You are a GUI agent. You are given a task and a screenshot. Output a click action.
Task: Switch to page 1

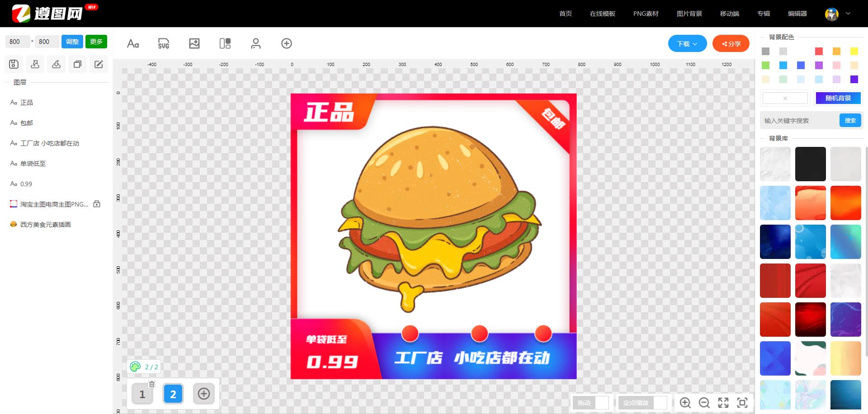[x=142, y=394]
